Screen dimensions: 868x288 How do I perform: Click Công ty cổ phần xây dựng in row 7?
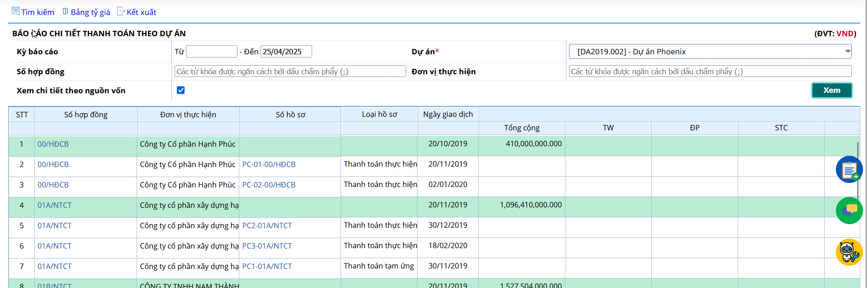[x=189, y=266]
